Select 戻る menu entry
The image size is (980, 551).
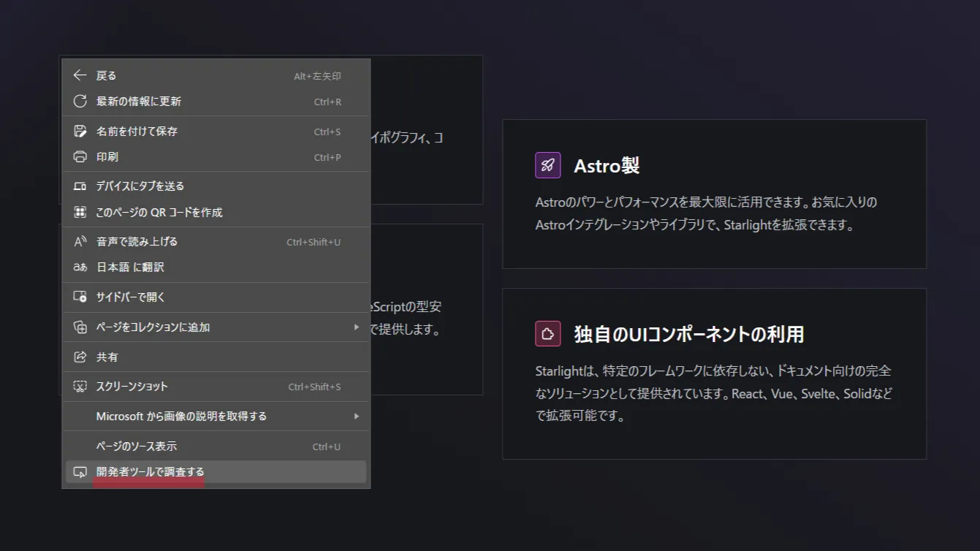click(x=216, y=75)
